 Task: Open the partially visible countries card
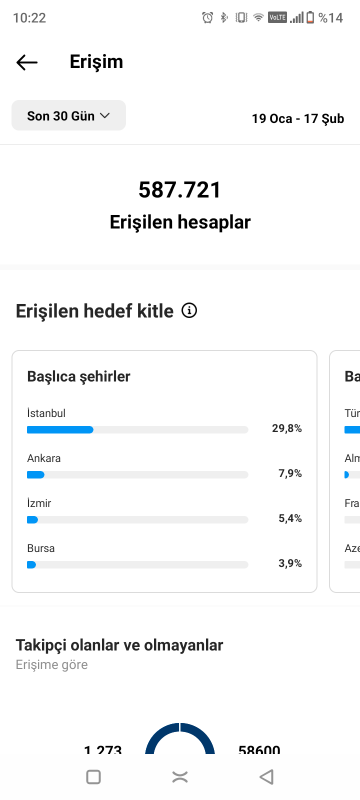(345, 471)
